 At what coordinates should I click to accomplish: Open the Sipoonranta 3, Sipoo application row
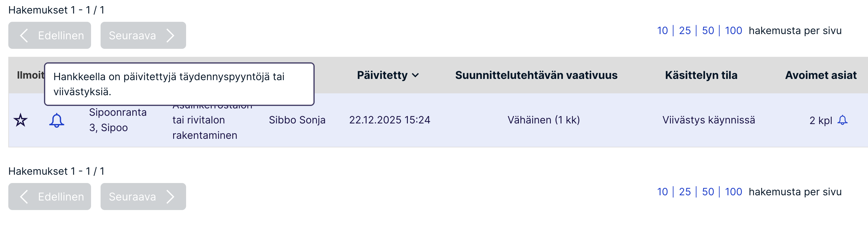click(x=117, y=120)
